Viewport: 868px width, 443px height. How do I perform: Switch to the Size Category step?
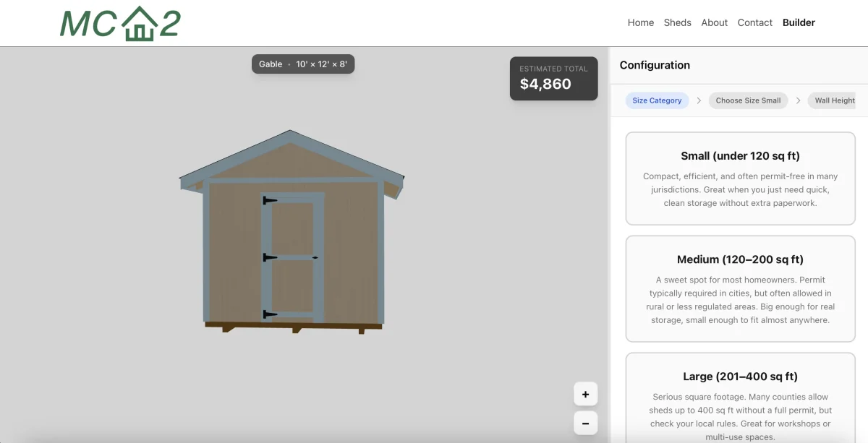coord(657,100)
